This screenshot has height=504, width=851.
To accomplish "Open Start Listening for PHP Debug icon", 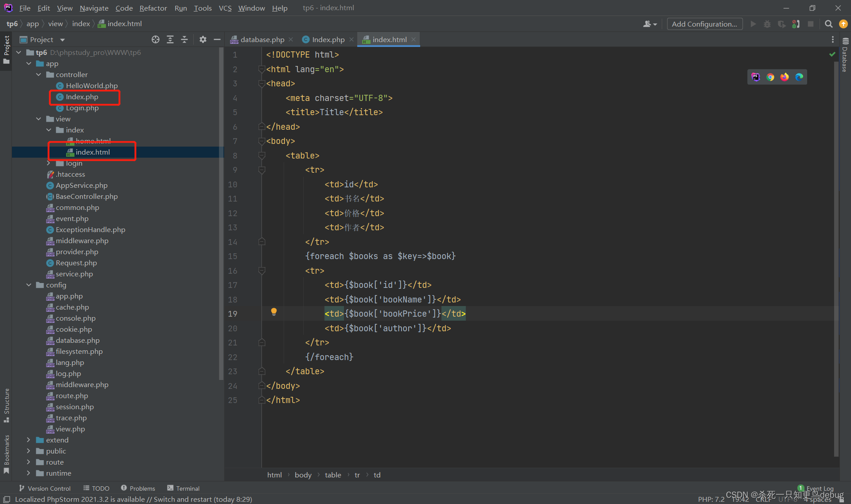I will (796, 24).
